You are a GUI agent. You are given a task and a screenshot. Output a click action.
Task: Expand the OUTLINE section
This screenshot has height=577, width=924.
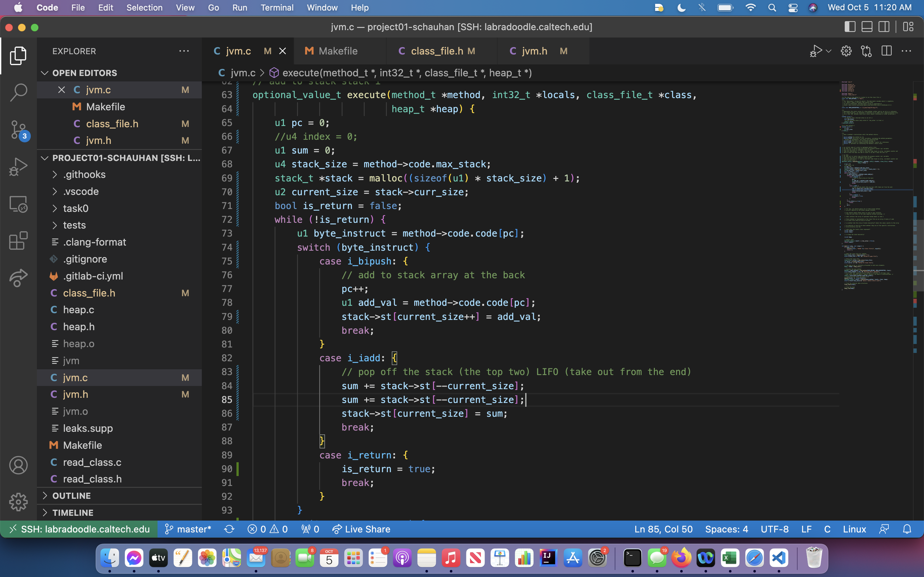72,495
